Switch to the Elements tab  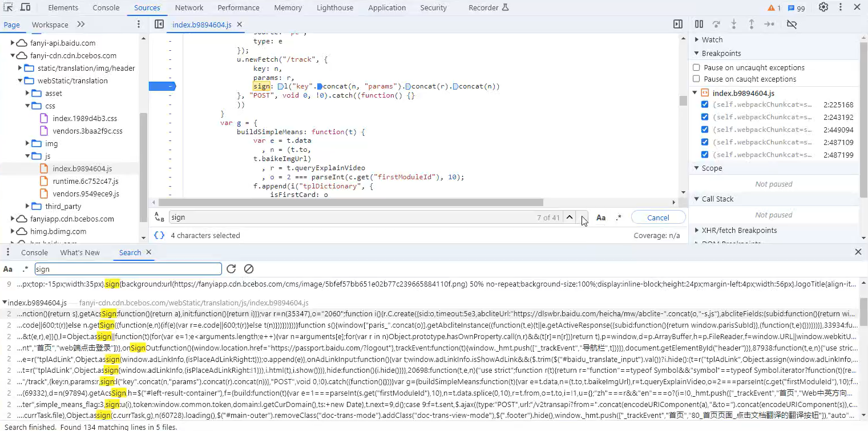pos(63,8)
